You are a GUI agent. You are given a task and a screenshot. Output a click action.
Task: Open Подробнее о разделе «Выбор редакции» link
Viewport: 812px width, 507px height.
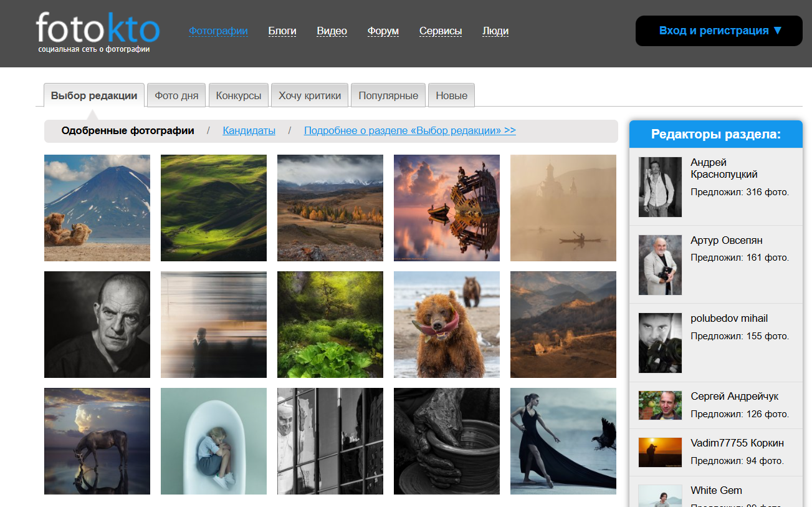[x=409, y=131]
